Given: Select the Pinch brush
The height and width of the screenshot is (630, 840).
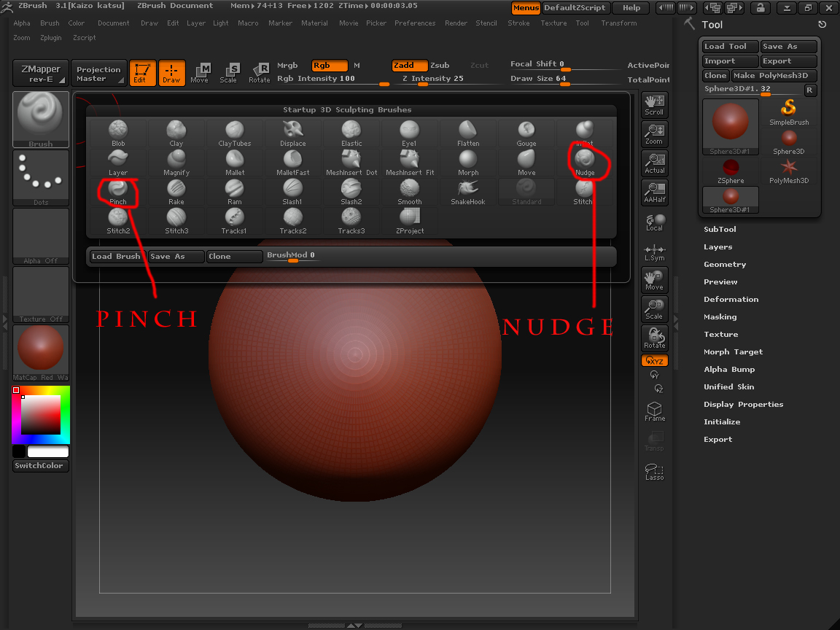Looking at the screenshot, I should (118, 192).
